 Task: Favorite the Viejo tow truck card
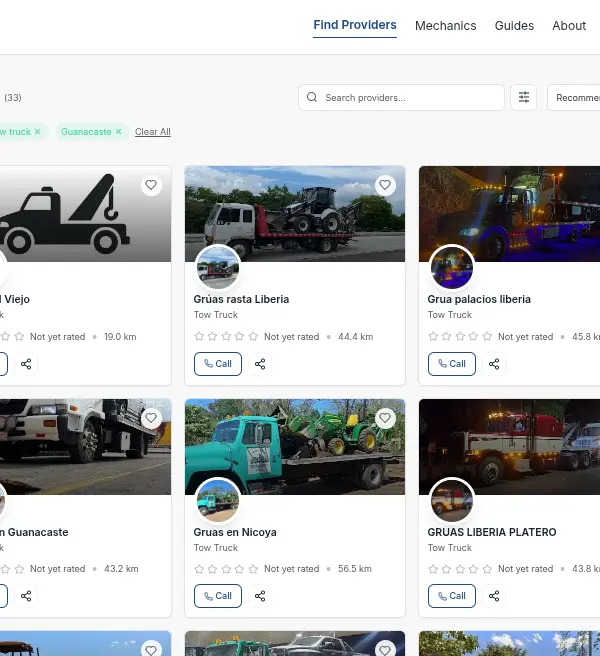point(151,185)
